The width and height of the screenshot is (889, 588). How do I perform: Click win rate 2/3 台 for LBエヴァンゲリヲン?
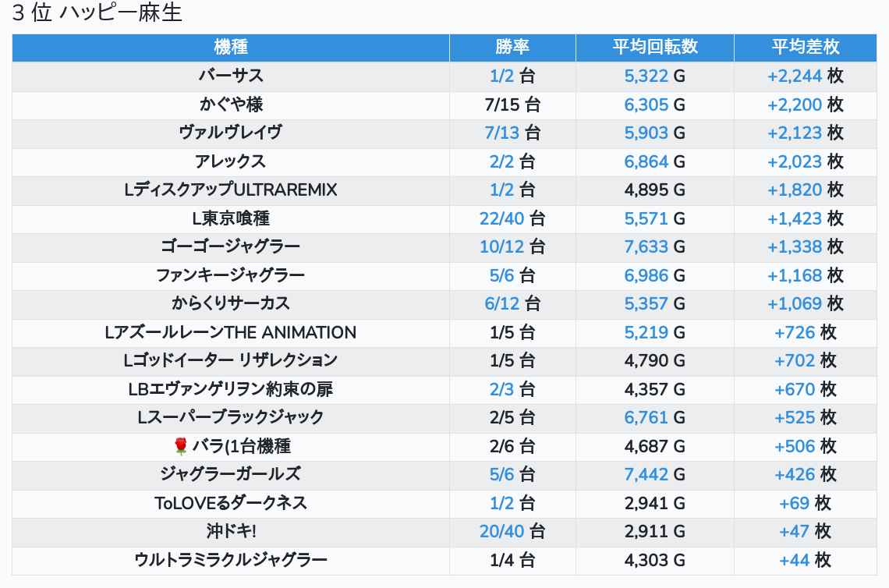[x=512, y=390]
